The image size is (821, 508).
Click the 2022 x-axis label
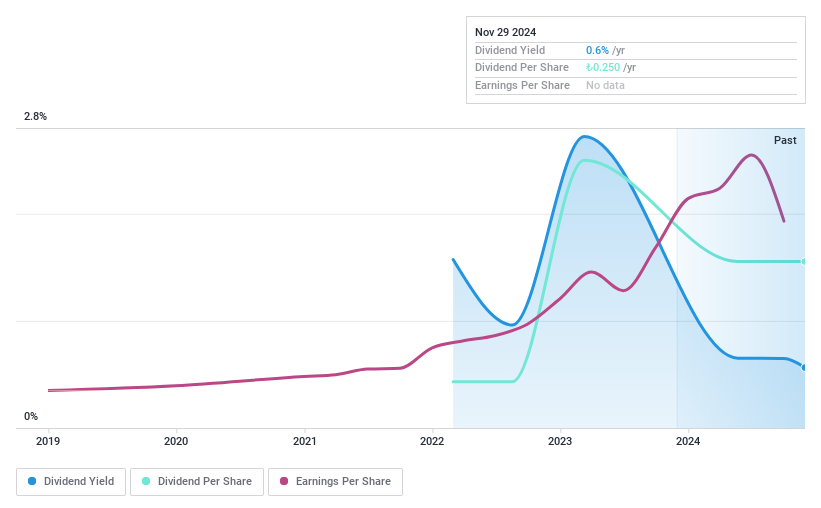pos(432,440)
